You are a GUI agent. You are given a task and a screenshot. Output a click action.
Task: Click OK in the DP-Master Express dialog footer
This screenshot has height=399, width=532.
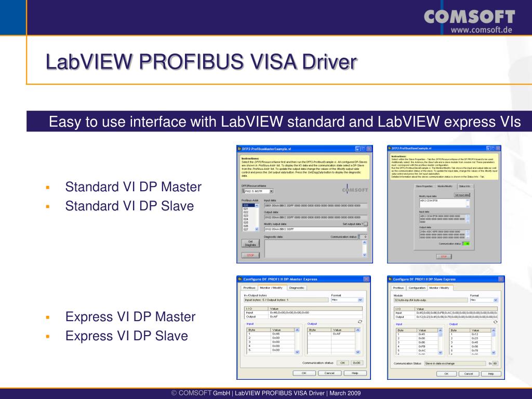(304, 373)
